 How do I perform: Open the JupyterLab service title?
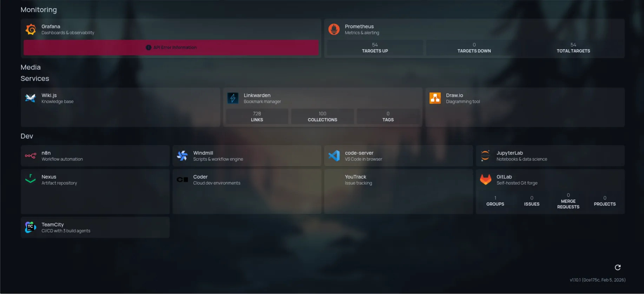[510, 153]
